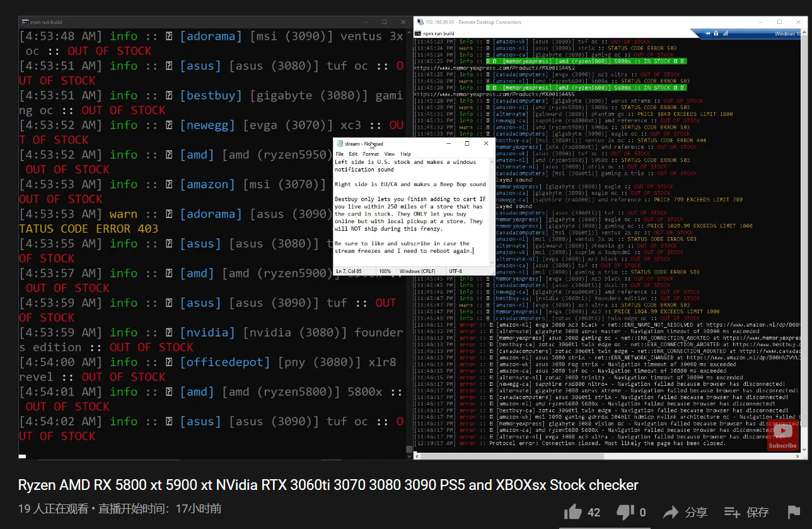The width and height of the screenshot is (812, 529).
Task: Click the like count 42
Action: click(594, 513)
